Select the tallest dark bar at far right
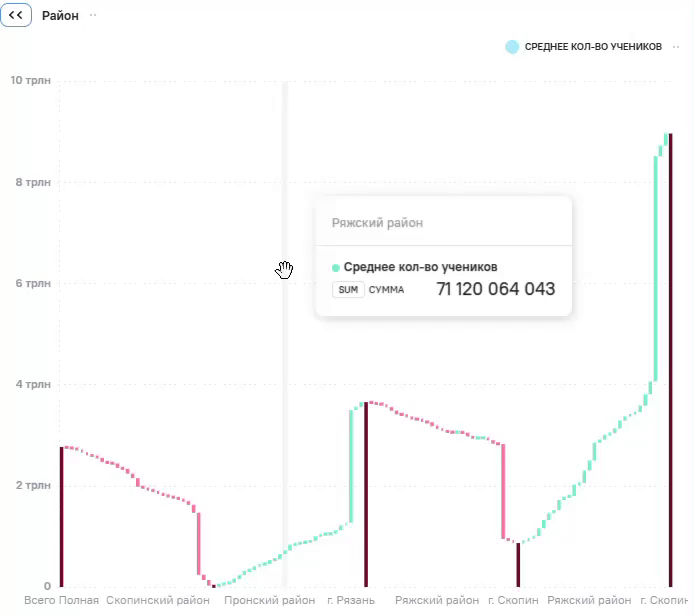 (671, 360)
